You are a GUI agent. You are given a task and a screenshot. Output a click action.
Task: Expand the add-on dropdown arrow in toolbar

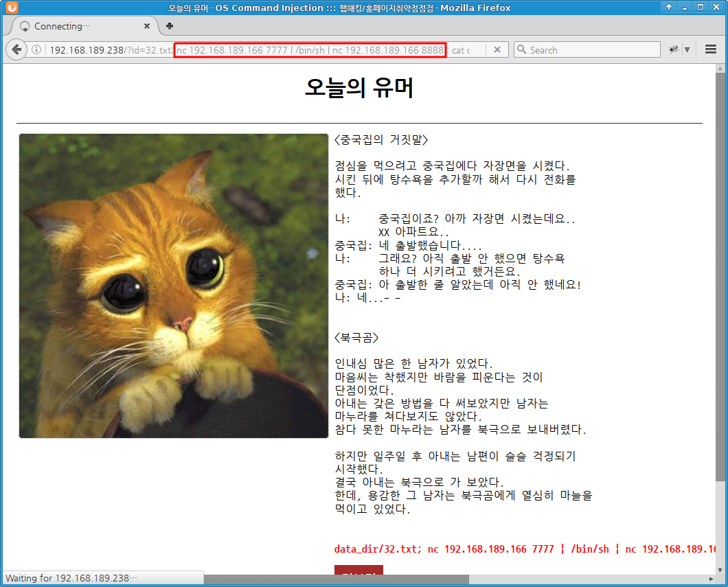pos(687,49)
